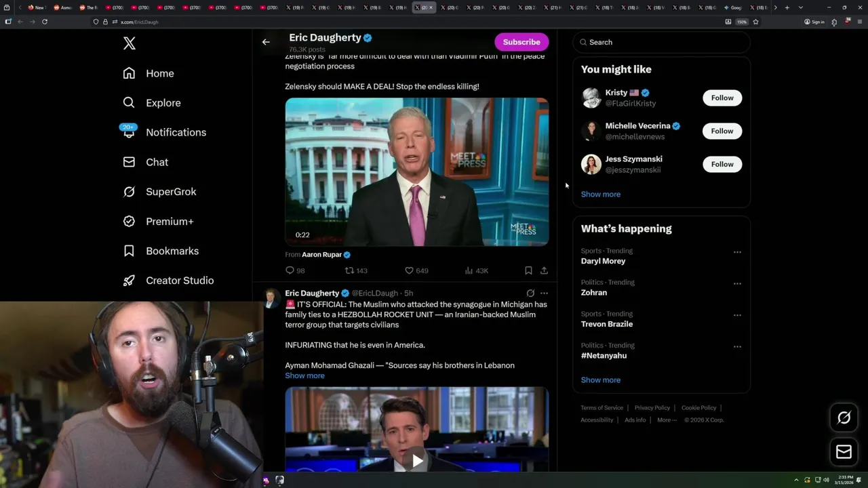Click the Chat envelope icon in sidebar
The image size is (868, 488).
click(129, 162)
